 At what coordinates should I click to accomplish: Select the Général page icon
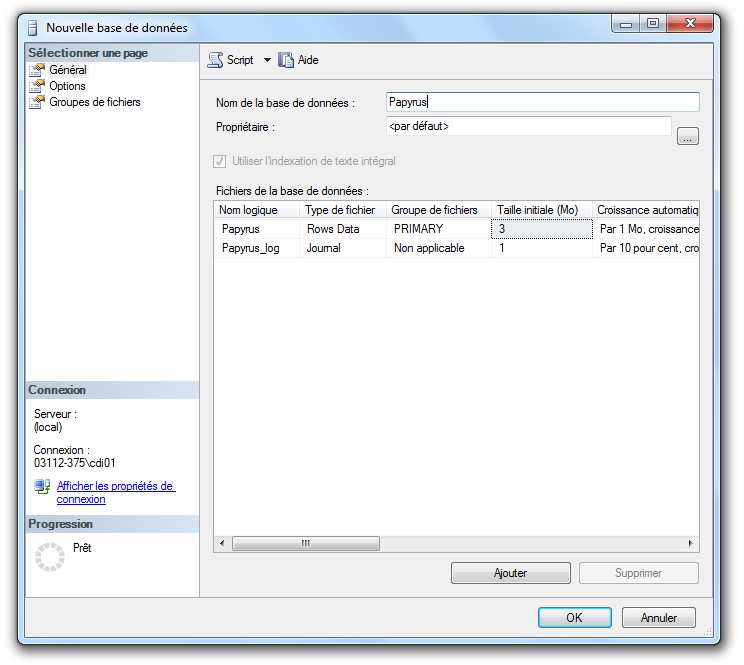click(x=38, y=70)
